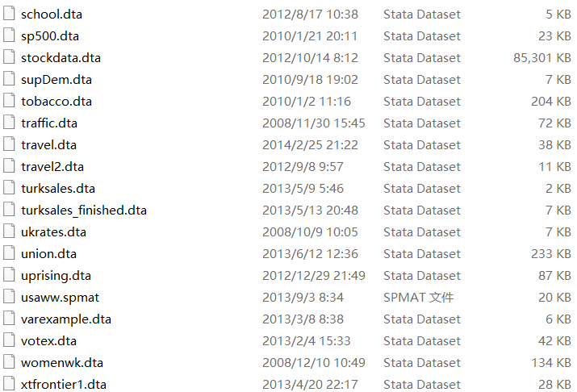Select the stockdata.dta file icon
This screenshot has width=577, height=392.
point(8,57)
